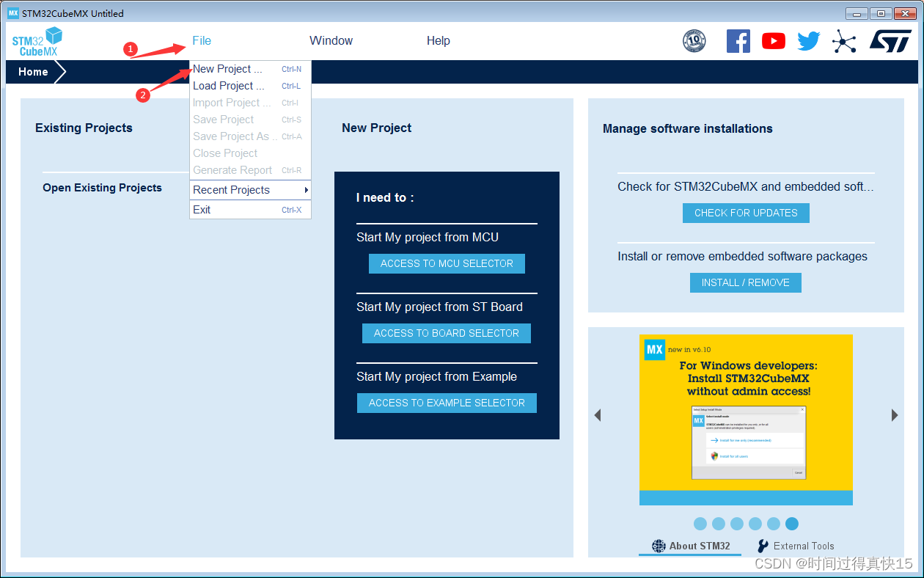Close the STM32CubeMX window
The height and width of the screenshot is (578, 924).
tap(905, 13)
